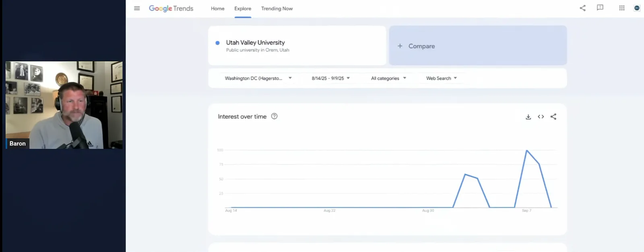
Task: Open the send feedback icon
Action: (x=600, y=8)
